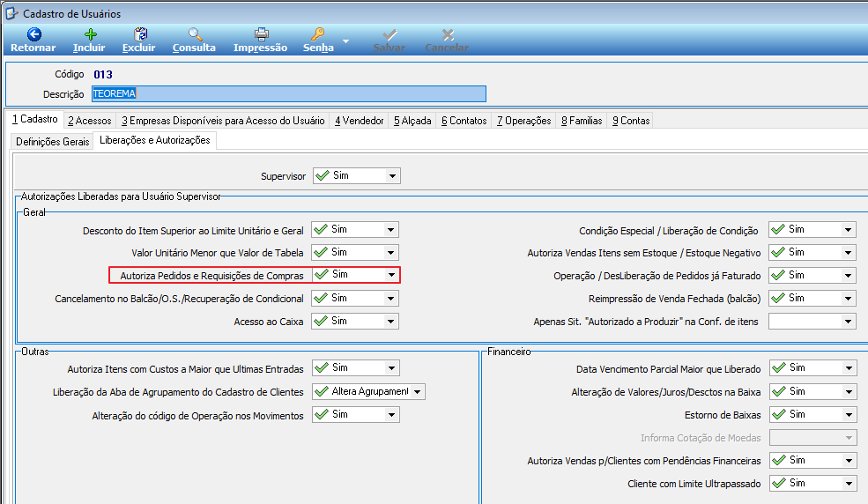Viewport: 868px width, 504px height.
Task: Switch to the 2 Acessos tab
Action: click(90, 121)
